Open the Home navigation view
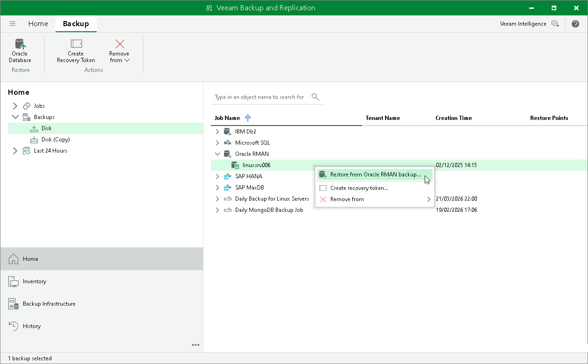588x364 pixels. click(x=102, y=259)
